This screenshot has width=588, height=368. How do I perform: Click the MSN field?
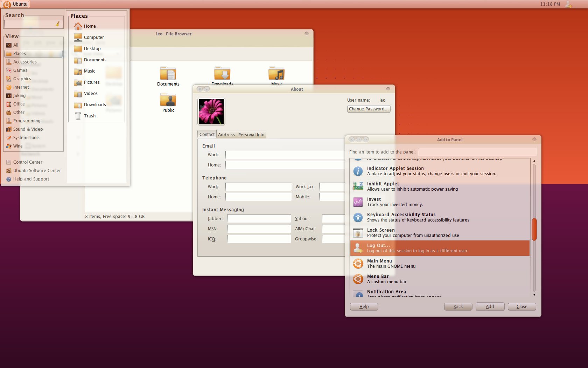[259, 229]
